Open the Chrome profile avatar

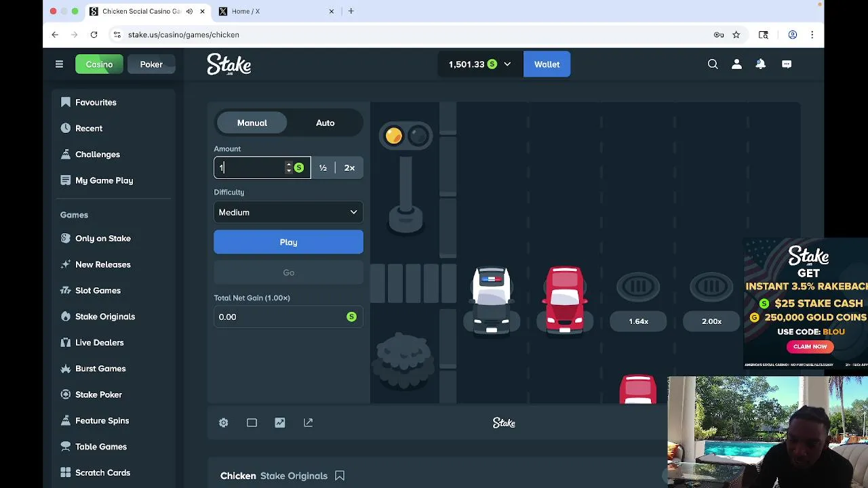pos(792,35)
